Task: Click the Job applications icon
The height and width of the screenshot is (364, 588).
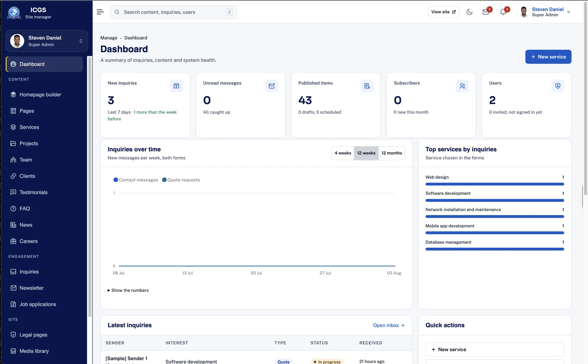Action: (13, 304)
